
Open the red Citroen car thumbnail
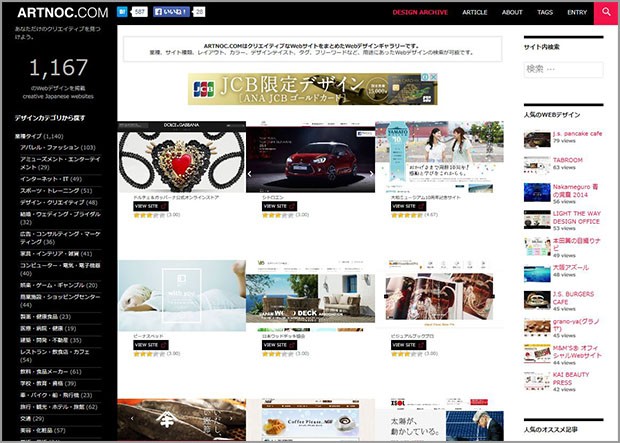(310, 157)
